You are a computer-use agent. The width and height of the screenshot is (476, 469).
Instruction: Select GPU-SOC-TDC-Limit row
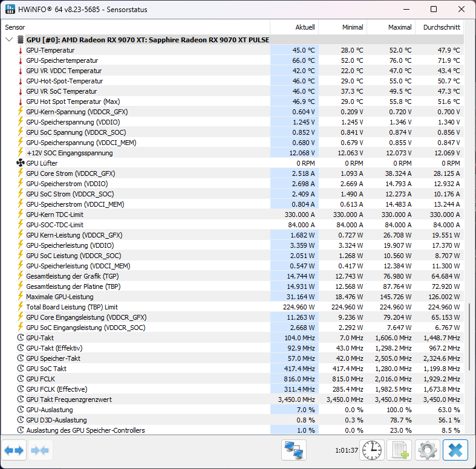(x=240, y=225)
